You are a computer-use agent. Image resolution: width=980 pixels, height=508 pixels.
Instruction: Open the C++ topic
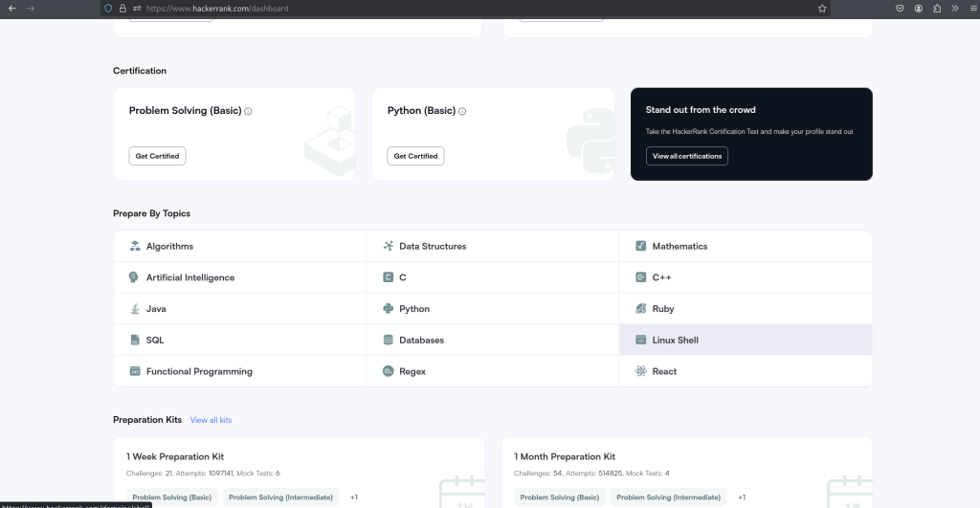click(746, 277)
